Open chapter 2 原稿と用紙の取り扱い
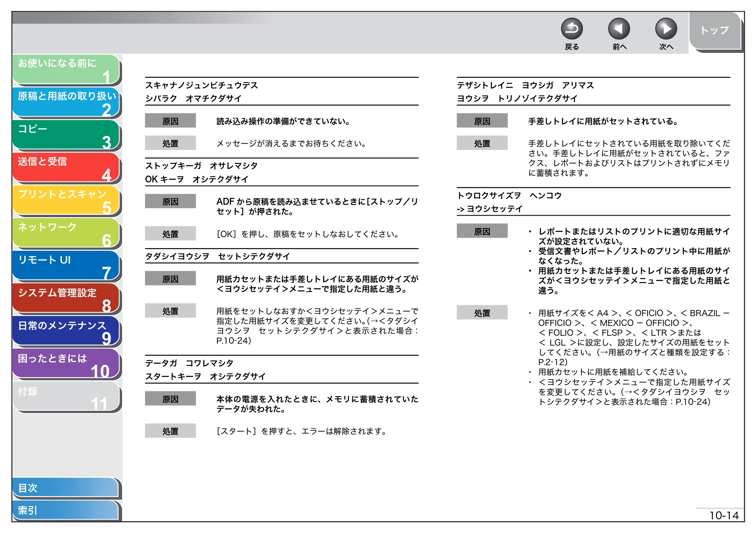756x534 pixels. coord(66,102)
